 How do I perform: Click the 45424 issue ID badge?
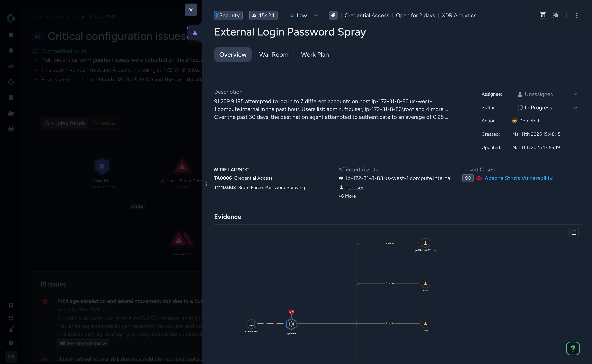(x=263, y=15)
